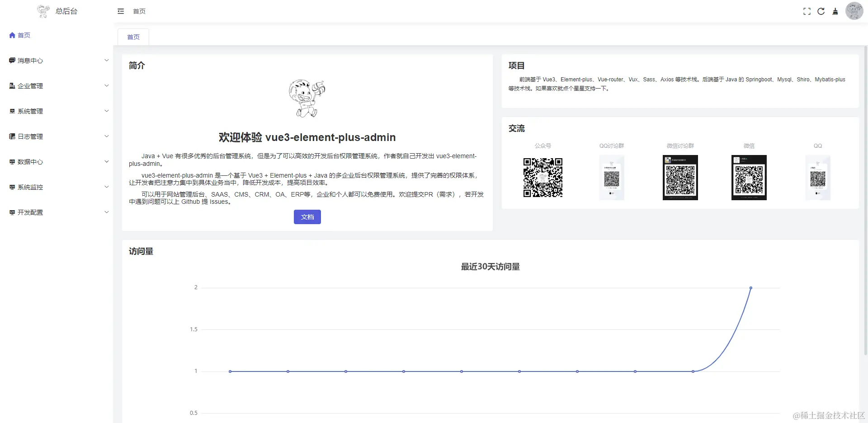Image resolution: width=868 pixels, height=423 pixels.
Task: Click the 企业管理 building icon
Action: 12,86
